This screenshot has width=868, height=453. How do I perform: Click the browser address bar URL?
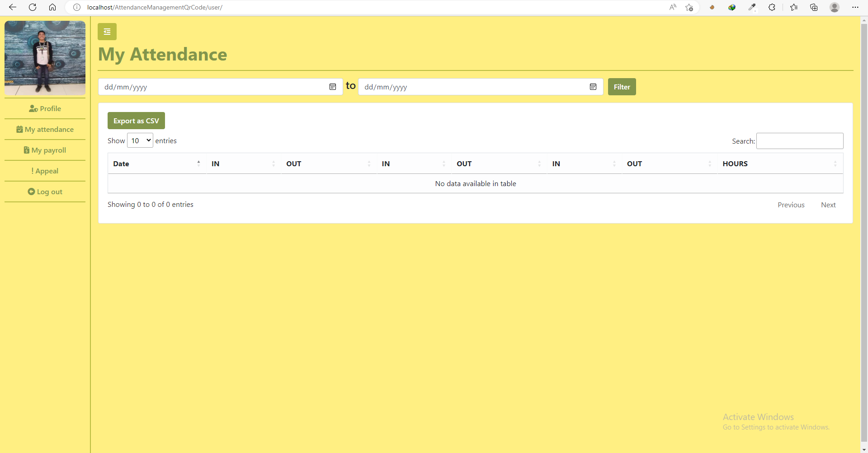pos(155,7)
